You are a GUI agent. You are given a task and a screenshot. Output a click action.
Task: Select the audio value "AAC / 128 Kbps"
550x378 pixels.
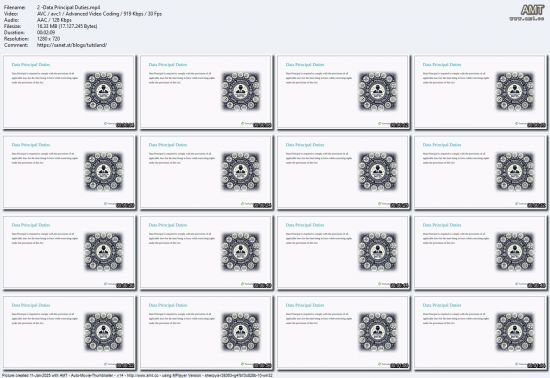pyautogui.click(x=54, y=20)
